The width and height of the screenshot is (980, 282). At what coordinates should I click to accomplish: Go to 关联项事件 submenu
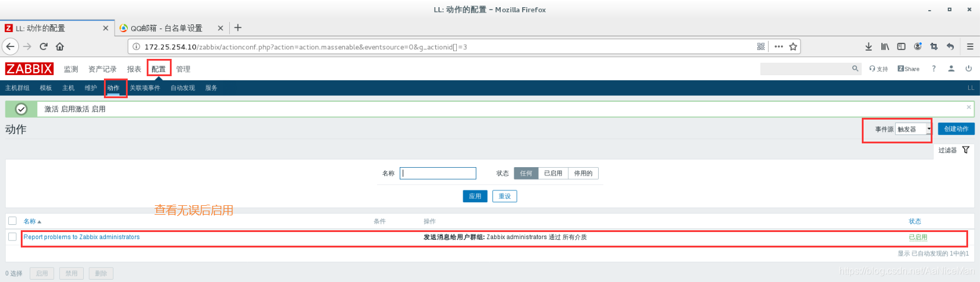point(145,88)
